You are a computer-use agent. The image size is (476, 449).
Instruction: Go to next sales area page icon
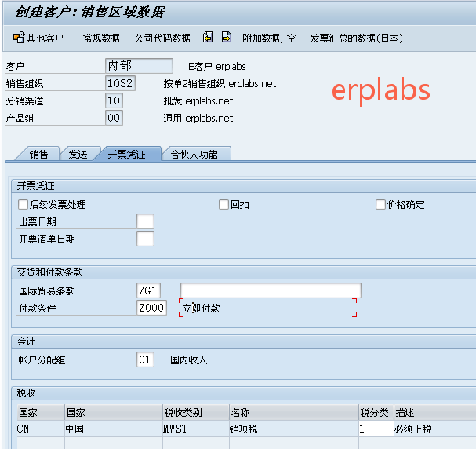click(x=227, y=38)
